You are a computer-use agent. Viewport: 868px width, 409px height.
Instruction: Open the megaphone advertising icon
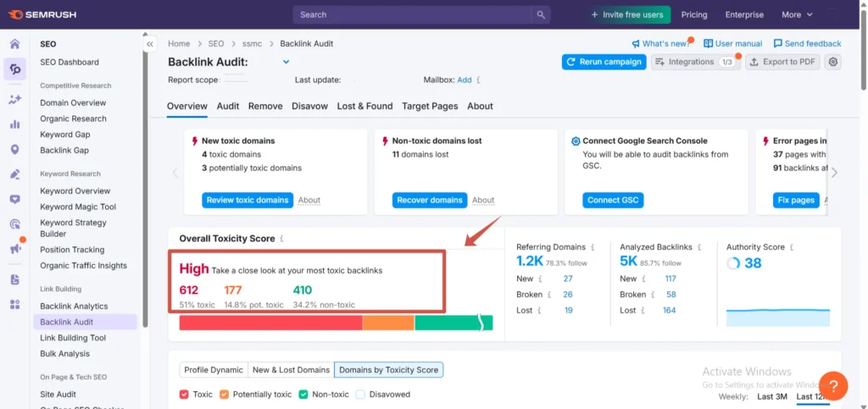(15, 249)
